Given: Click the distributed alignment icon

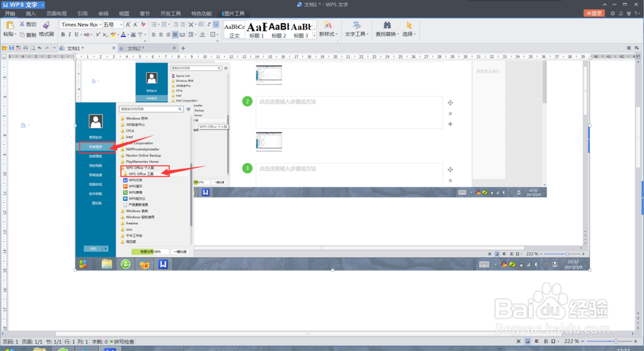Looking at the screenshot, I should coord(182,35).
